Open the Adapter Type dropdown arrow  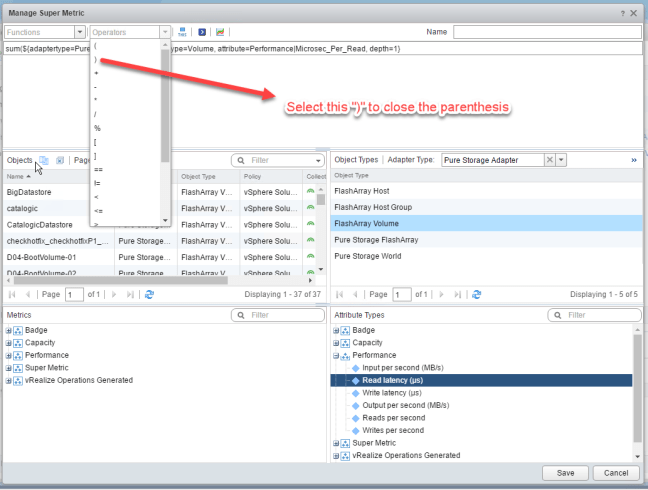click(x=562, y=160)
